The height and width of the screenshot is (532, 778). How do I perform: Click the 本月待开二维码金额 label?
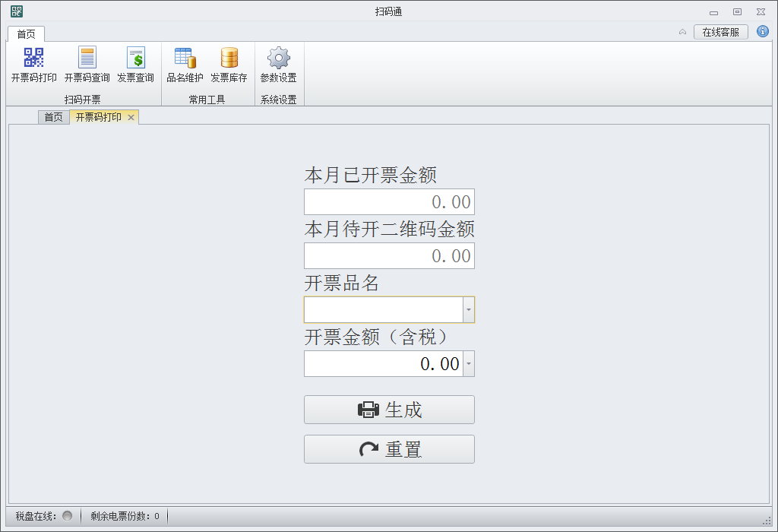click(x=390, y=229)
